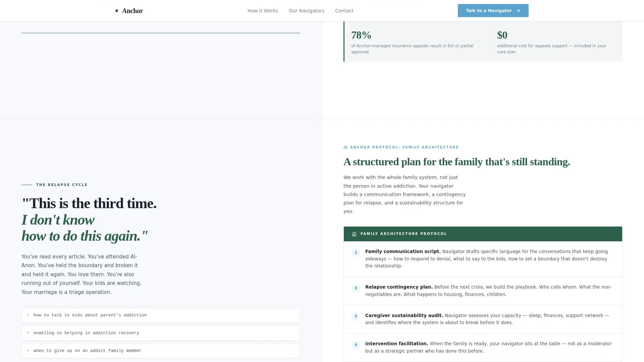Viewport: 644px width, 362px height.
Task: Click the people icon beside Anchor Protocol label
Action: point(345,147)
